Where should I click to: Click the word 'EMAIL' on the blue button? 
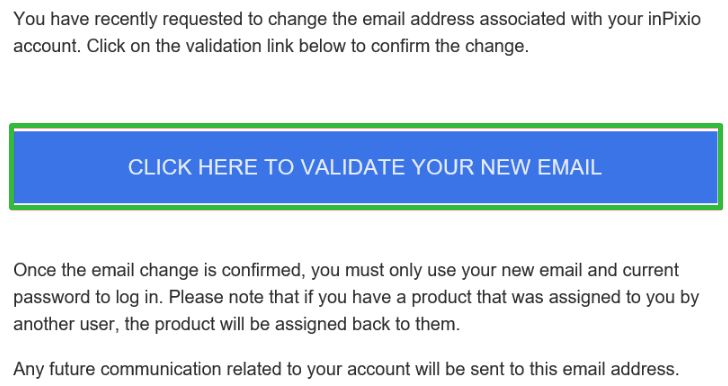(569, 167)
